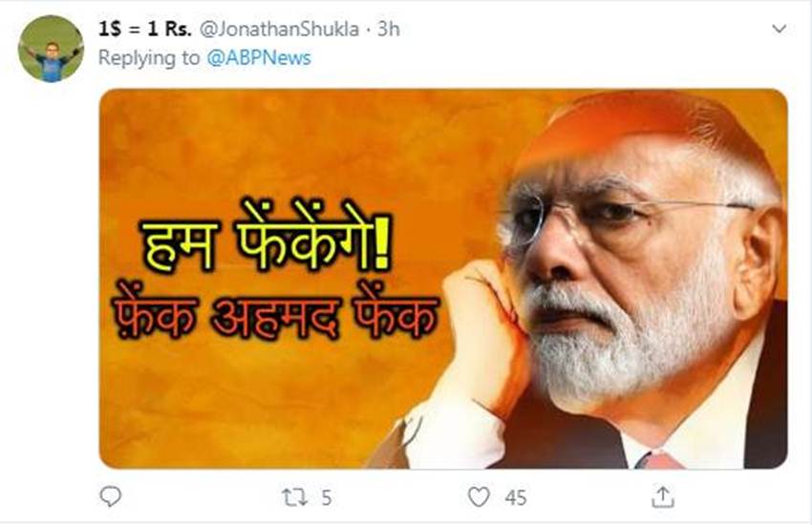Open the attached orange meme image

point(443,279)
